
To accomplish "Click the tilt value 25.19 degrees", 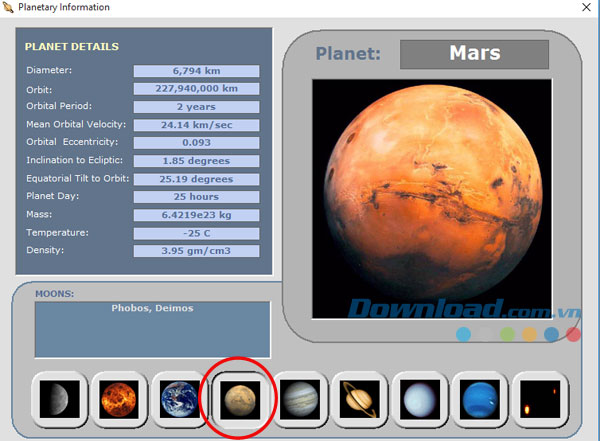I will point(196,179).
